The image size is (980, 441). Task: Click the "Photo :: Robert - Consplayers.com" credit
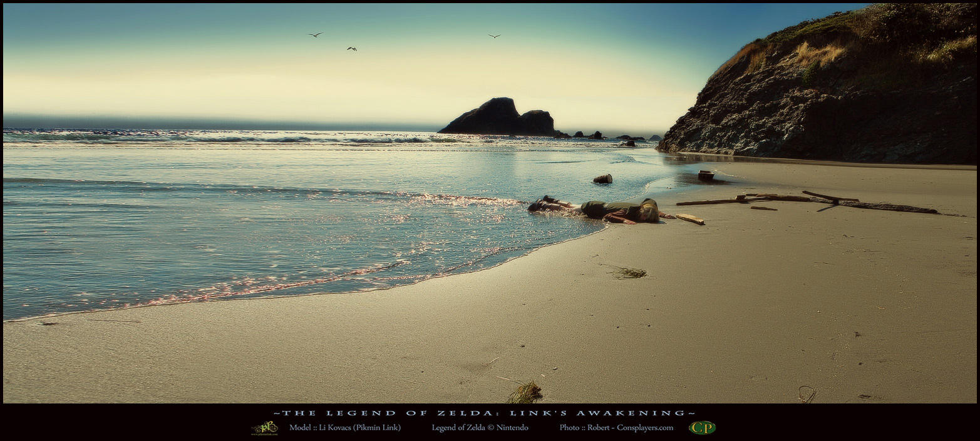click(617, 428)
